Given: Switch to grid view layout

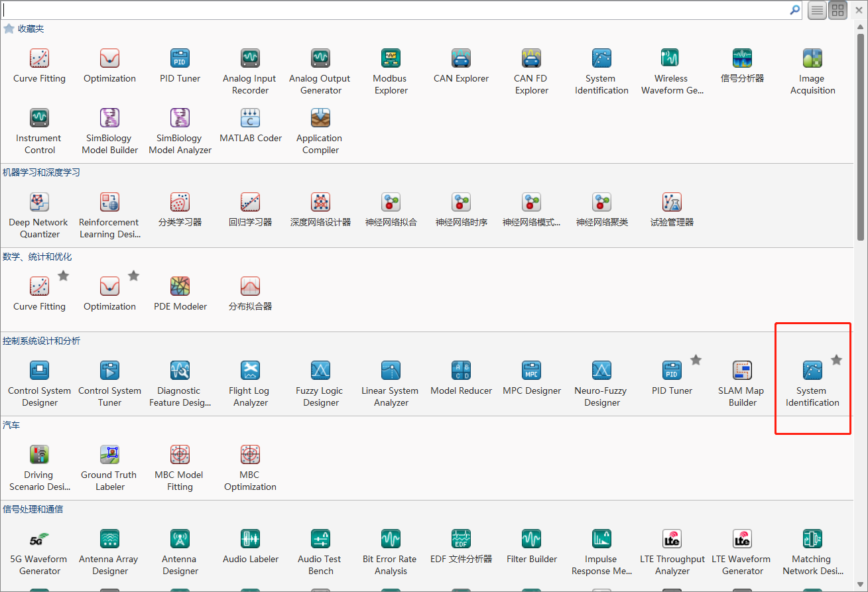Looking at the screenshot, I should (x=838, y=11).
